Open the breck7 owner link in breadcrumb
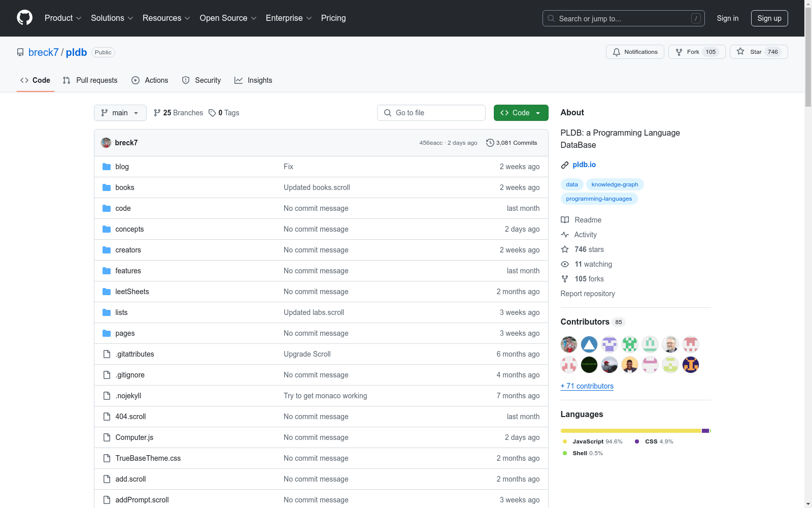 click(44, 52)
